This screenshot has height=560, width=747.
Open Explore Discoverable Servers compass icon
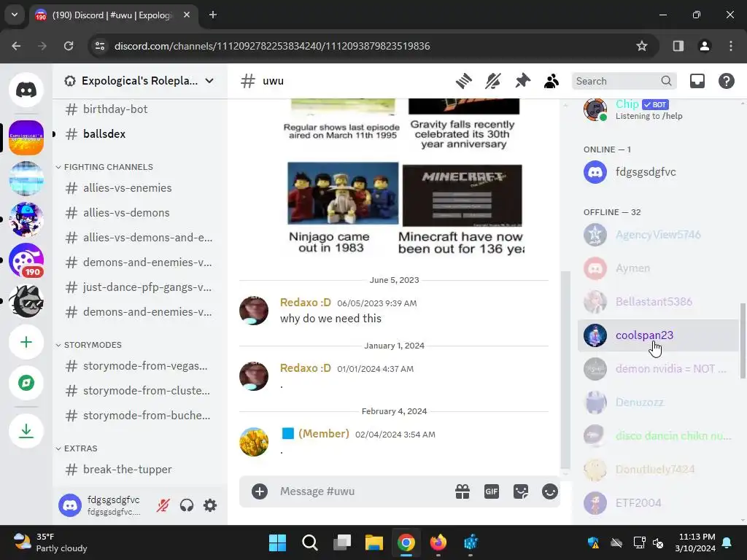(26, 383)
